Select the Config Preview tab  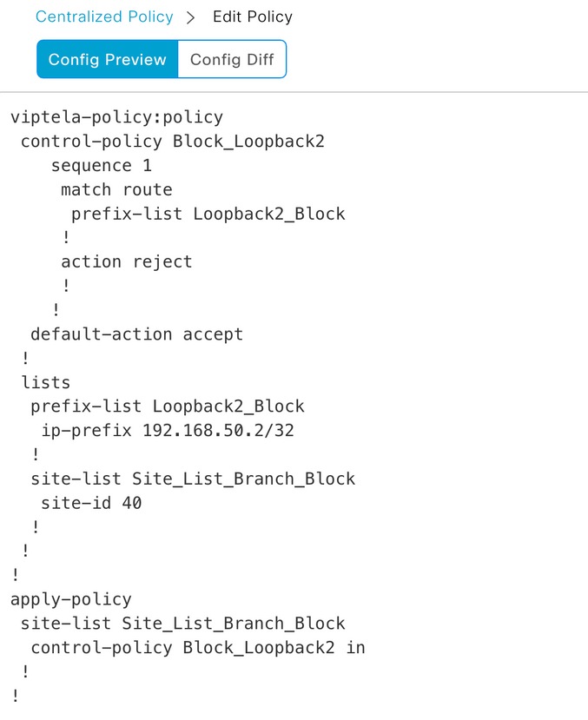tap(108, 59)
